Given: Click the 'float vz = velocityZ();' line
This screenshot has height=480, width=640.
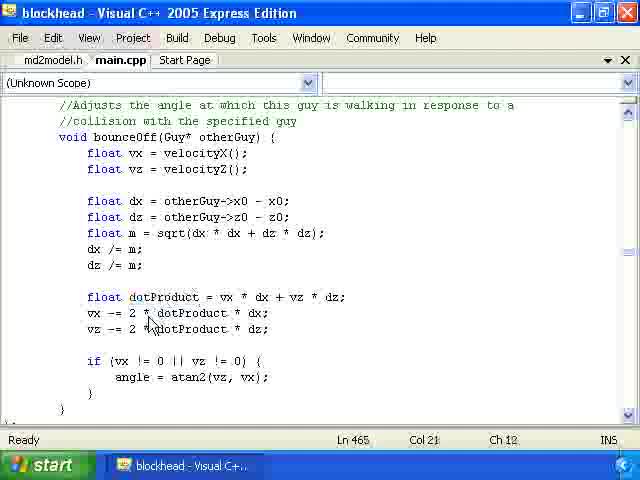Looking at the screenshot, I should (167, 169).
